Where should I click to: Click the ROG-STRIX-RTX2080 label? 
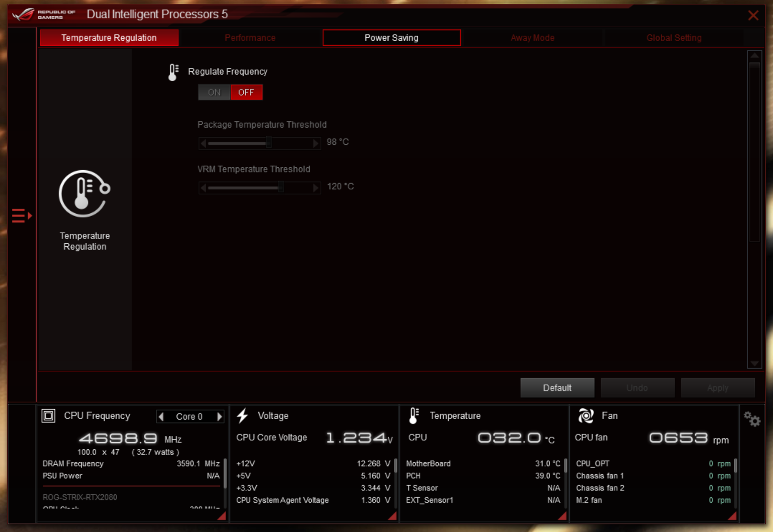(x=80, y=497)
